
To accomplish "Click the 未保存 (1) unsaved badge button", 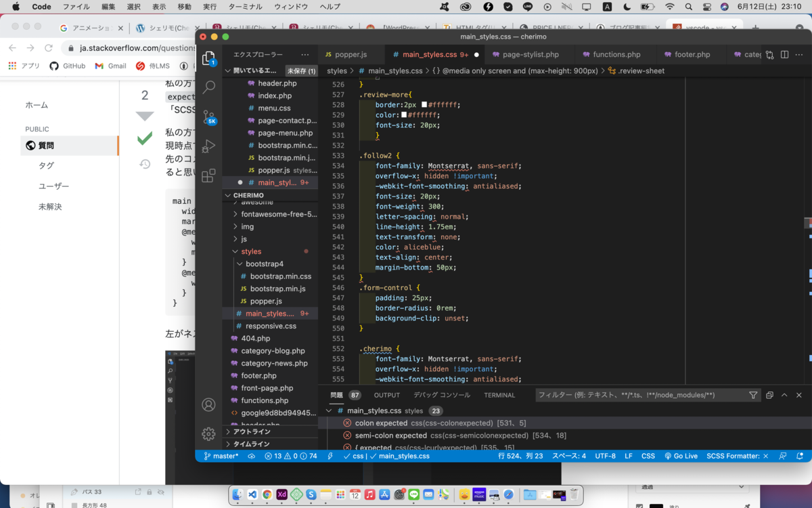I will click(301, 70).
